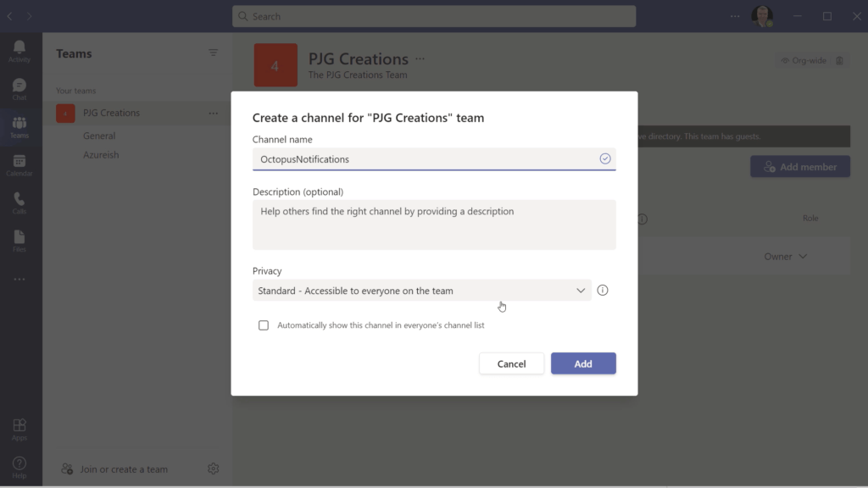
Task: Click the Add button to create channel
Action: (583, 363)
